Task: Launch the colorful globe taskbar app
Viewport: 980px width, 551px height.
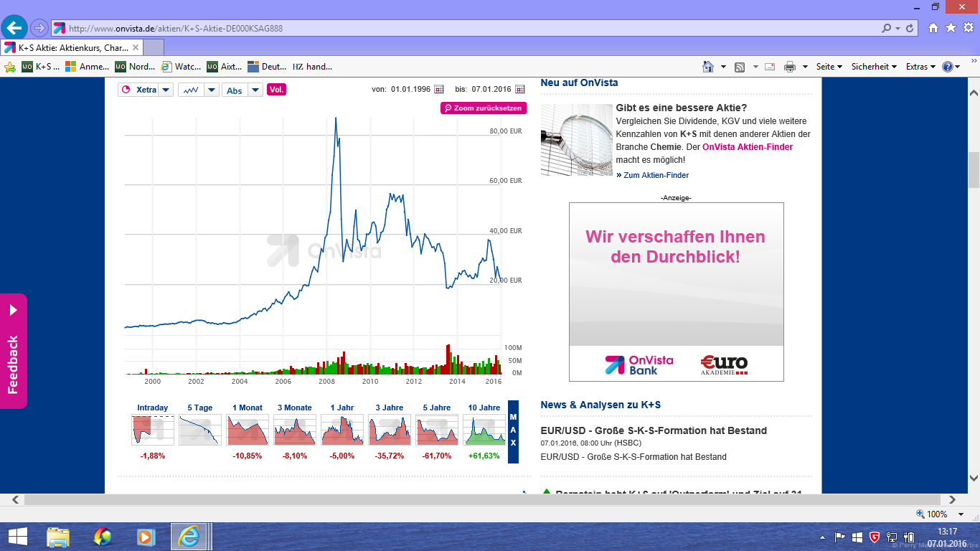Action: (x=103, y=537)
